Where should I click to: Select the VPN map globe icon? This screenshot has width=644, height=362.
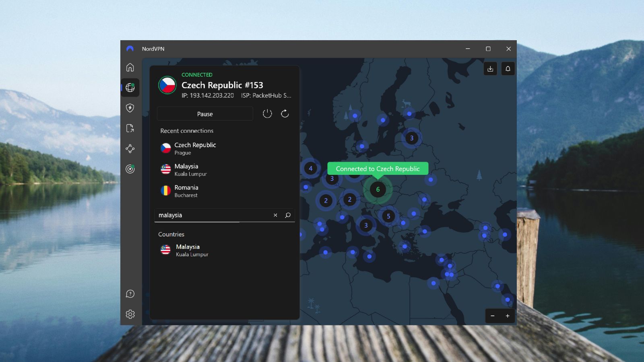point(130,88)
